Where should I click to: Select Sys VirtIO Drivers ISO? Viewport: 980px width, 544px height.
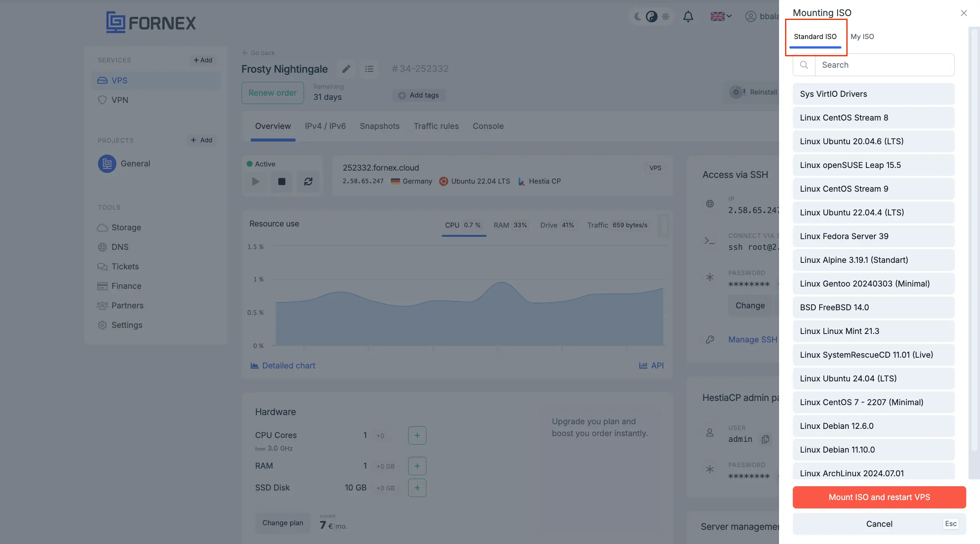click(874, 94)
